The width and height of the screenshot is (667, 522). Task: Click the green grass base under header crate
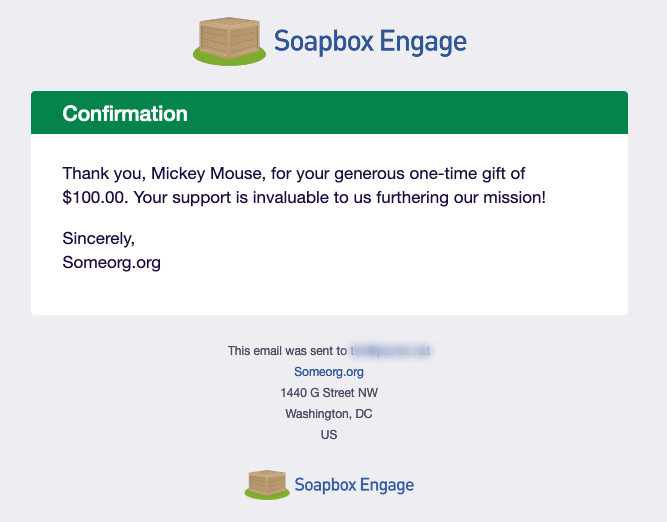(229, 59)
